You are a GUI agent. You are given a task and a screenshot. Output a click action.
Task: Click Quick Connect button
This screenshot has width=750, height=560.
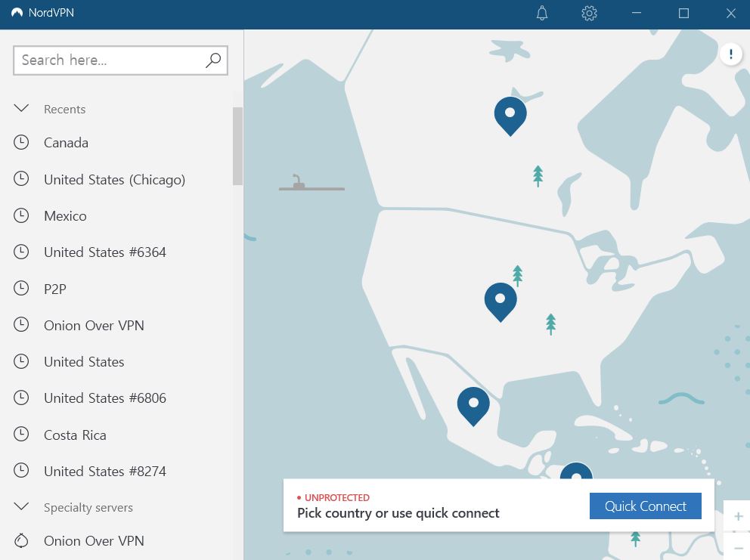click(x=645, y=506)
